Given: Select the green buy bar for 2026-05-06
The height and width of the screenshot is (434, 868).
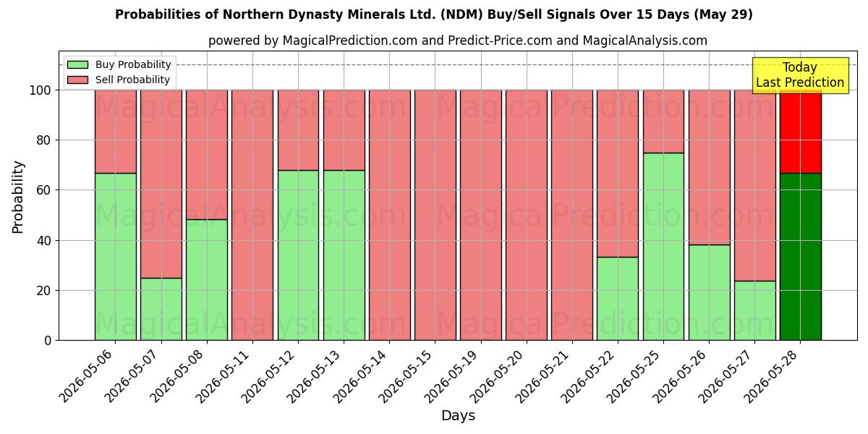Looking at the screenshot, I should (115, 257).
